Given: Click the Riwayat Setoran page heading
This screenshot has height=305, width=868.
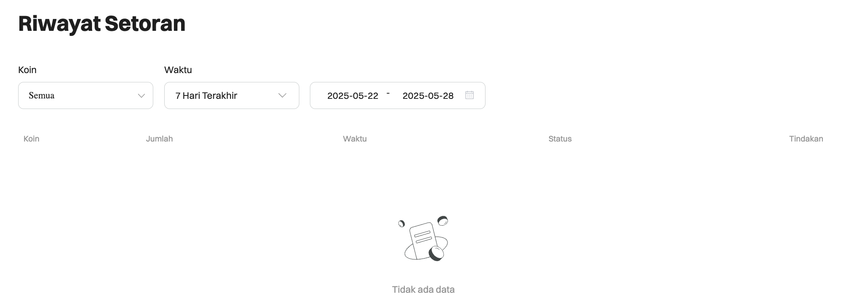Looking at the screenshot, I should click(x=102, y=24).
